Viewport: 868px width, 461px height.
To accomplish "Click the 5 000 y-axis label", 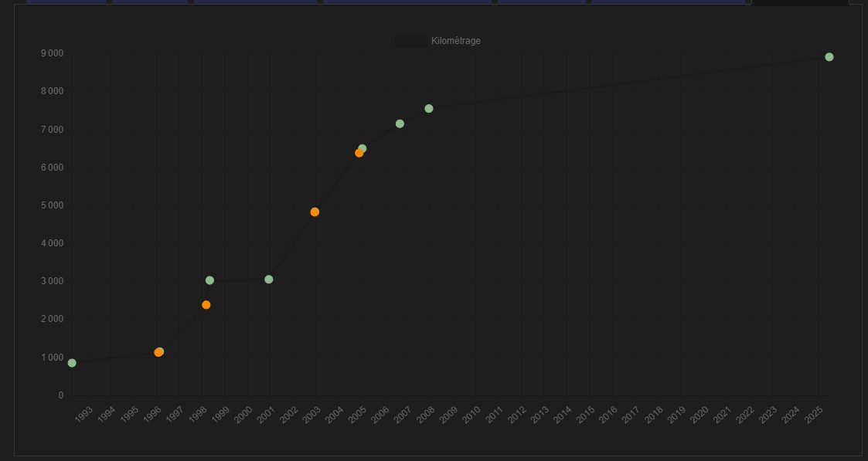I will click(53, 205).
